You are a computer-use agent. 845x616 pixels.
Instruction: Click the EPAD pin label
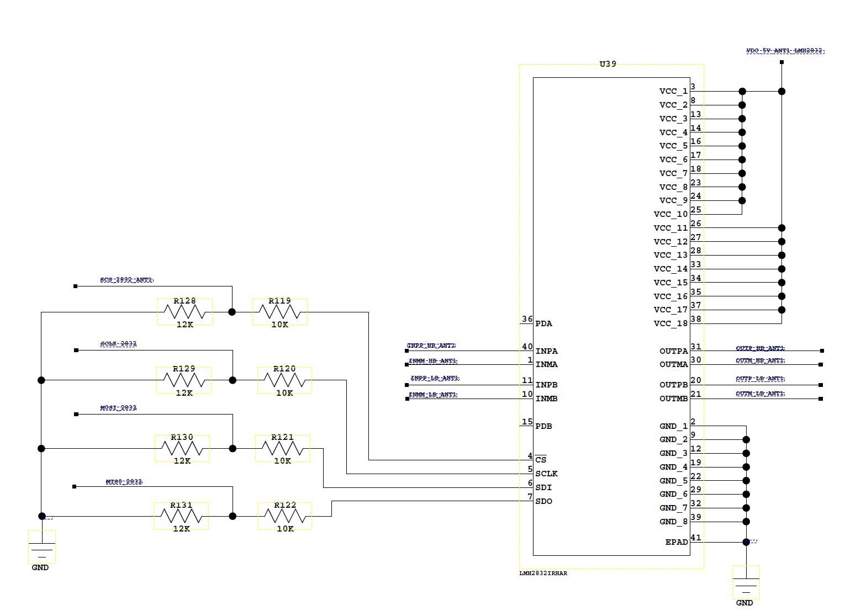(x=677, y=542)
